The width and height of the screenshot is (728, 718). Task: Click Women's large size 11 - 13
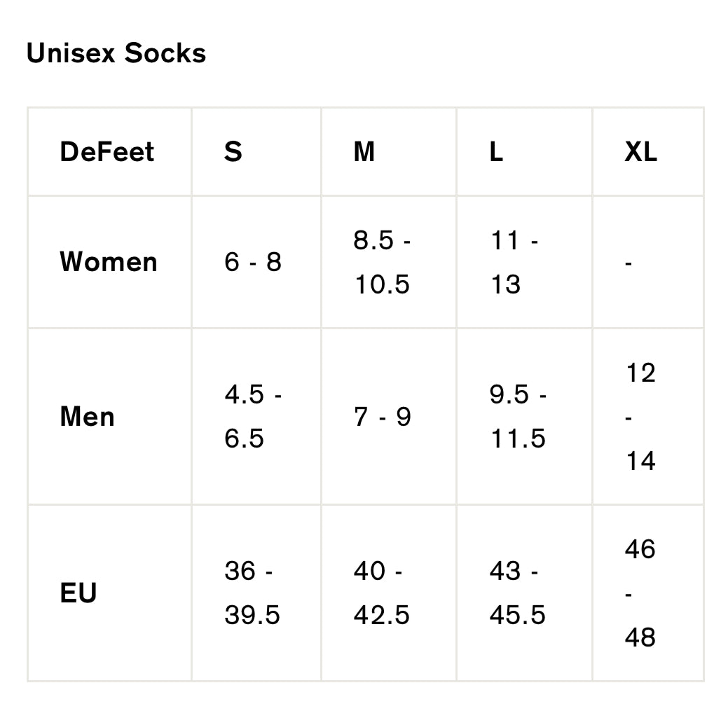coord(514,262)
